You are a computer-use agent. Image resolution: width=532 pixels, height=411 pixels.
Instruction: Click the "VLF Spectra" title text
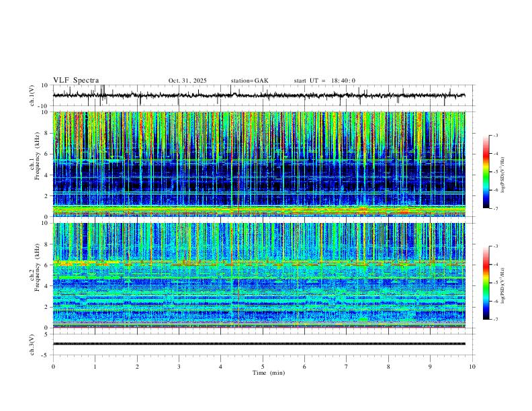(76, 81)
